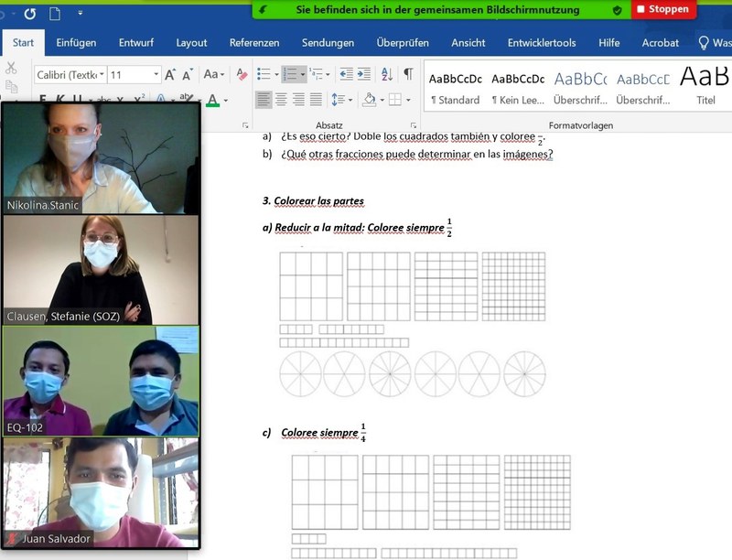Click the green font color swatch
Screen dimensions: 732x560
(x=212, y=100)
